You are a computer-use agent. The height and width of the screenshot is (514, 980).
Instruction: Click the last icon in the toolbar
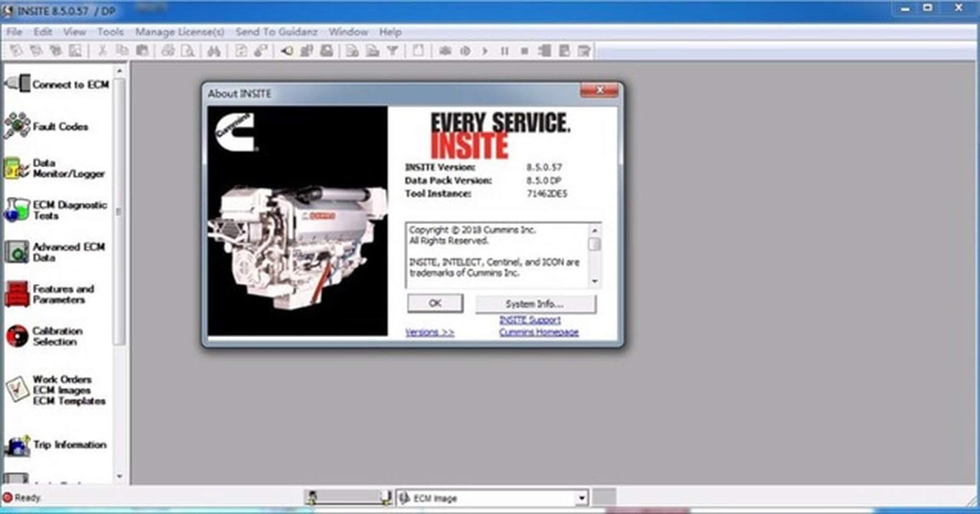point(584,51)
